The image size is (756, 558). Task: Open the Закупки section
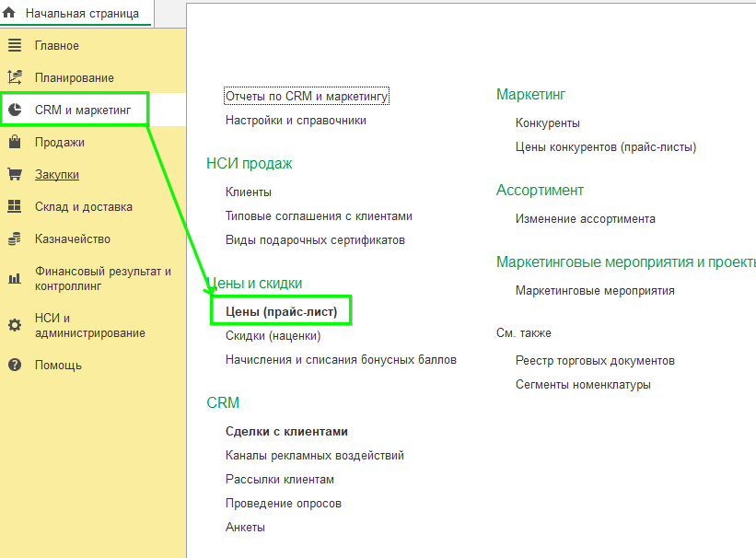pyautogui.click(x=57, y=175)
